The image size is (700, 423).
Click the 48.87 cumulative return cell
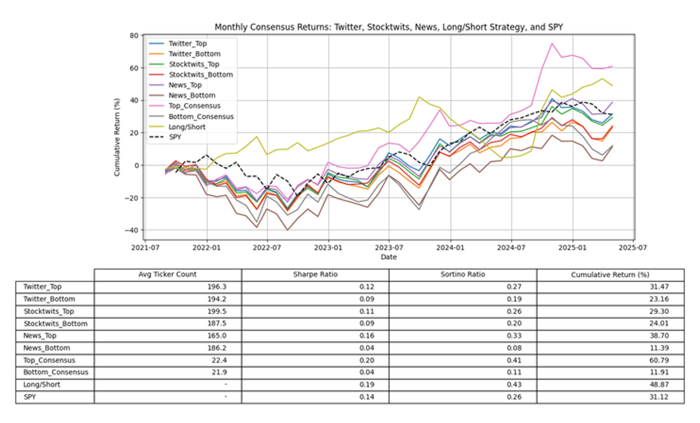coord(610,385)
